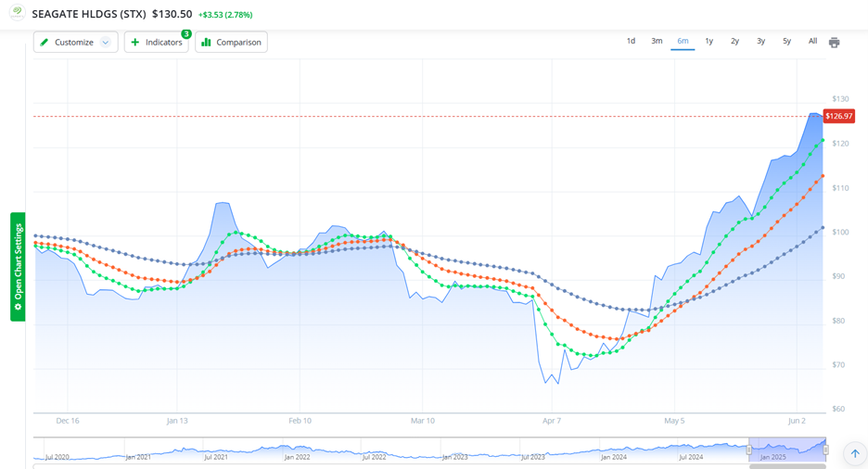
Task: Switch chart to 3y range
Action: [760, 41]
